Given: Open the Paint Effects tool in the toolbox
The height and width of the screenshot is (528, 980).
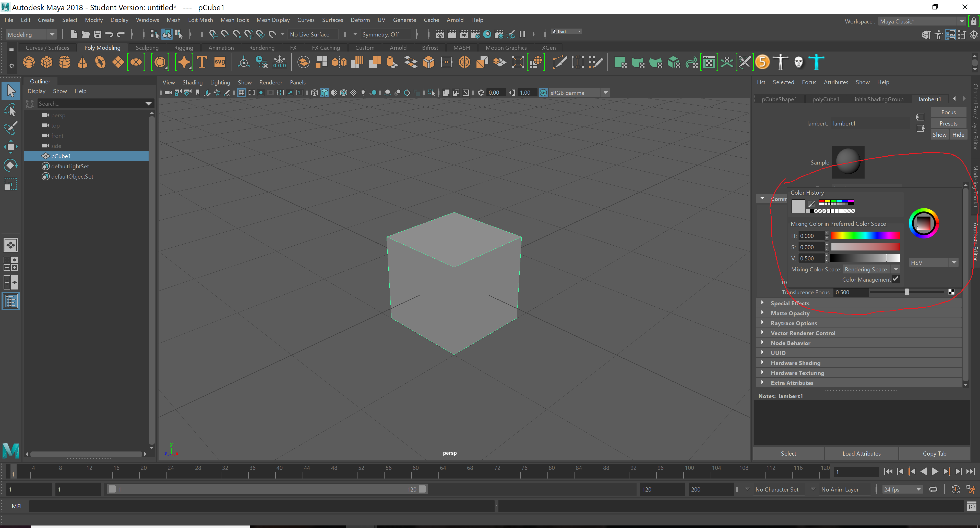Looking at the screenshot, I should (11, 128).
